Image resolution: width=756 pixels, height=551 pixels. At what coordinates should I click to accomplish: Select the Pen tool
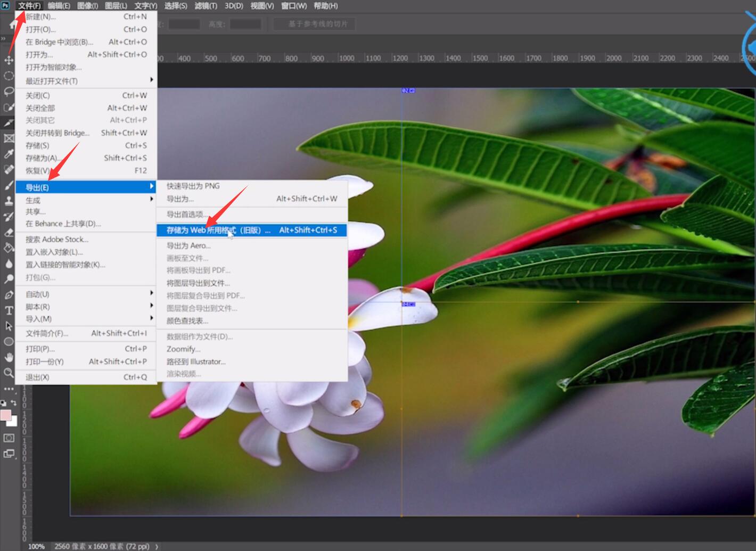point(9,294)
